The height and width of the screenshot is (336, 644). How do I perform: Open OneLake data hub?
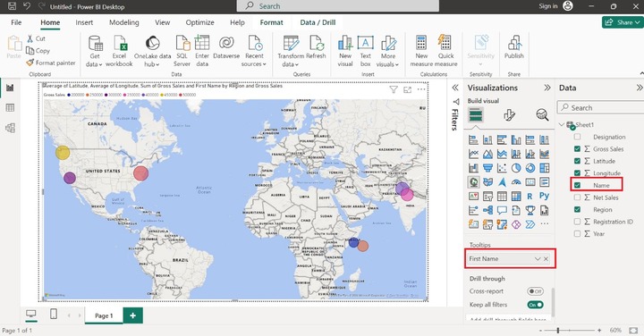tap(152, 51)
